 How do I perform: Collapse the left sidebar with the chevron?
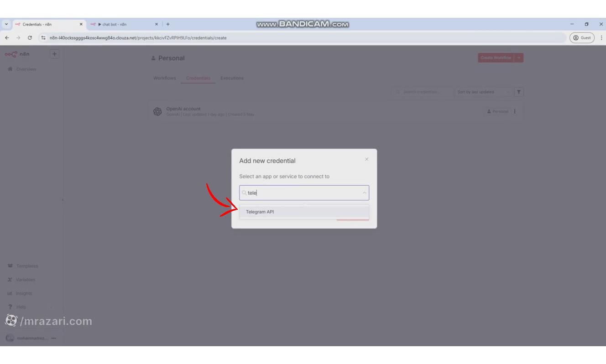click(x=64, y=199)
